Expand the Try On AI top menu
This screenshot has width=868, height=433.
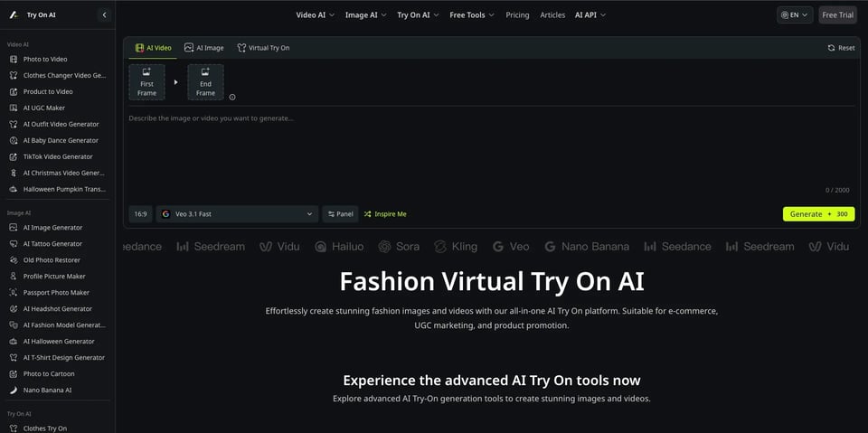pyautogui.click(x=418, y=15)
